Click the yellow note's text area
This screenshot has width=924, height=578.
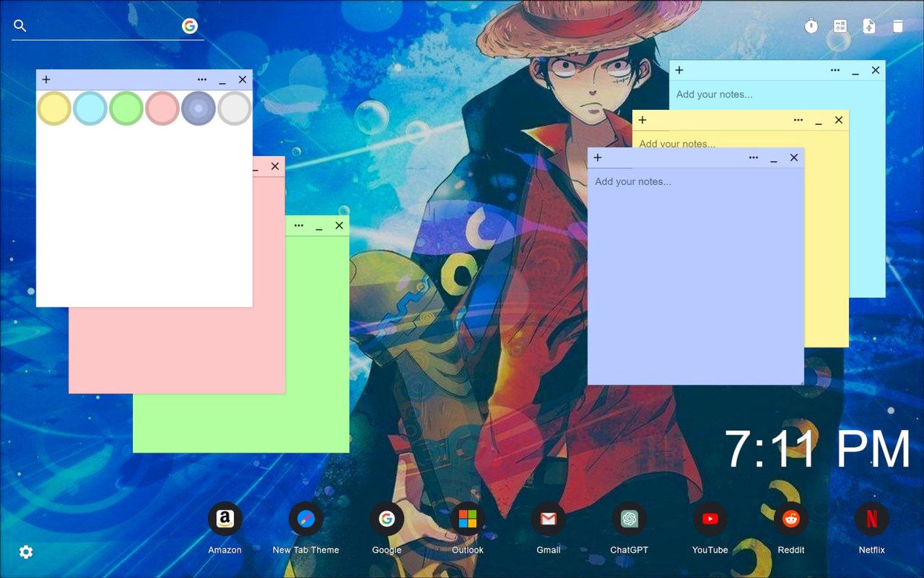click(741, 139)
